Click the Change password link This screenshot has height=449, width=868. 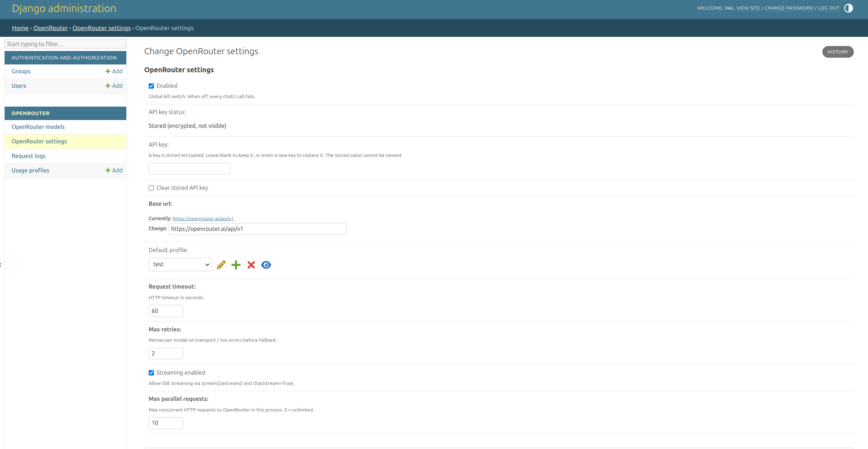point(789,8)
